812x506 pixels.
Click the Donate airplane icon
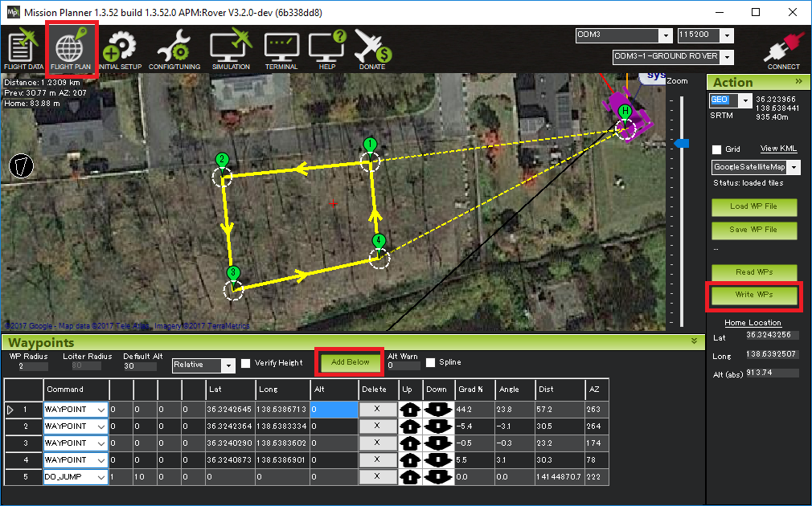pos(372,49)
